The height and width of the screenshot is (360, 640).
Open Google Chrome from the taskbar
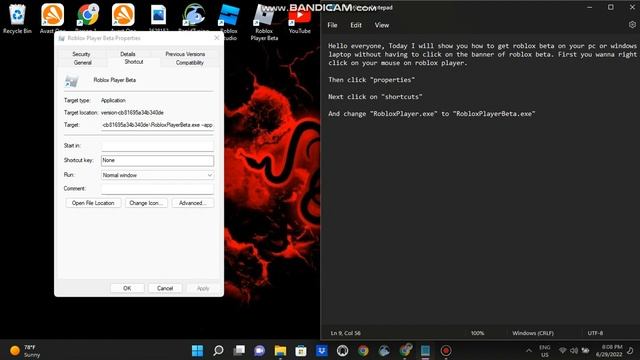click(363, 351)
